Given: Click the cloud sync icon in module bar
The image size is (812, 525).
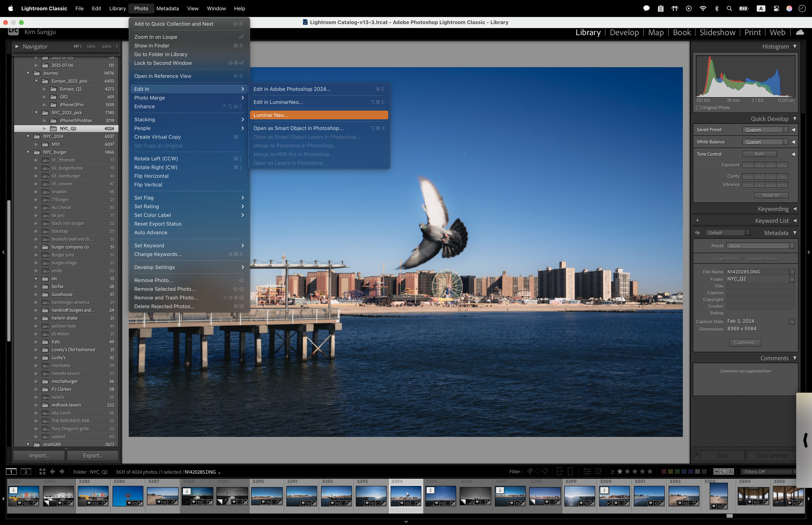Looking at the screenshot, I should 800,32.
